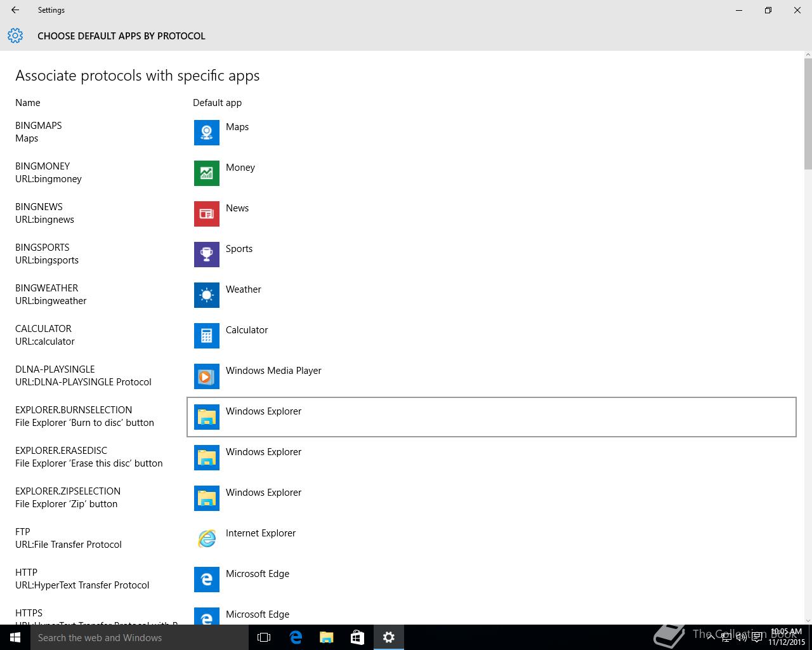
Task: Click the News app icon
Action: pos(207,214)
